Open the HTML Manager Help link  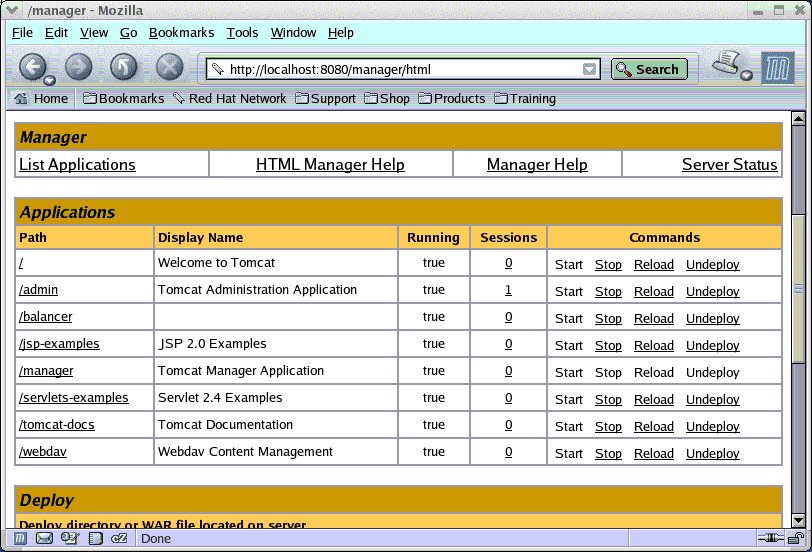pyautogui.click(x=330, y=165)
